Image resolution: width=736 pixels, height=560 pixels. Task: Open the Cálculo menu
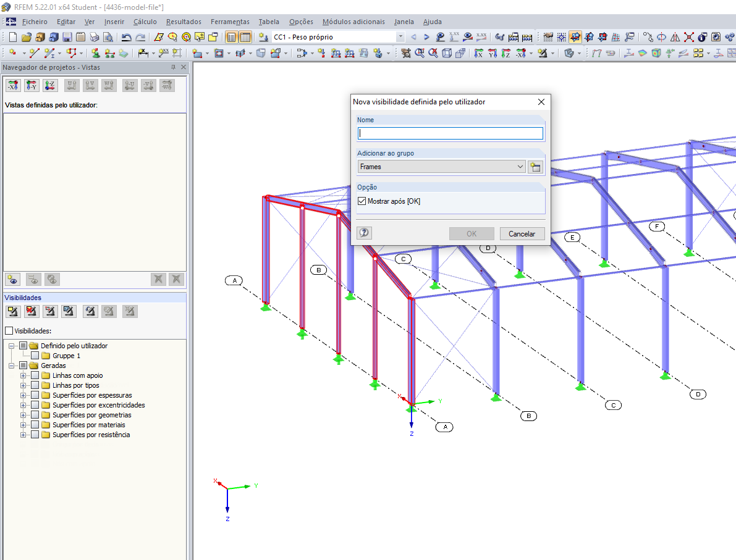coord(145,22)
